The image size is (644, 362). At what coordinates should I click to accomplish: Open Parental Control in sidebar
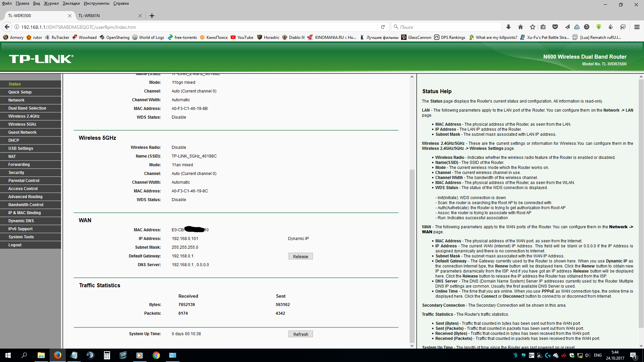[x=31, y=181]
